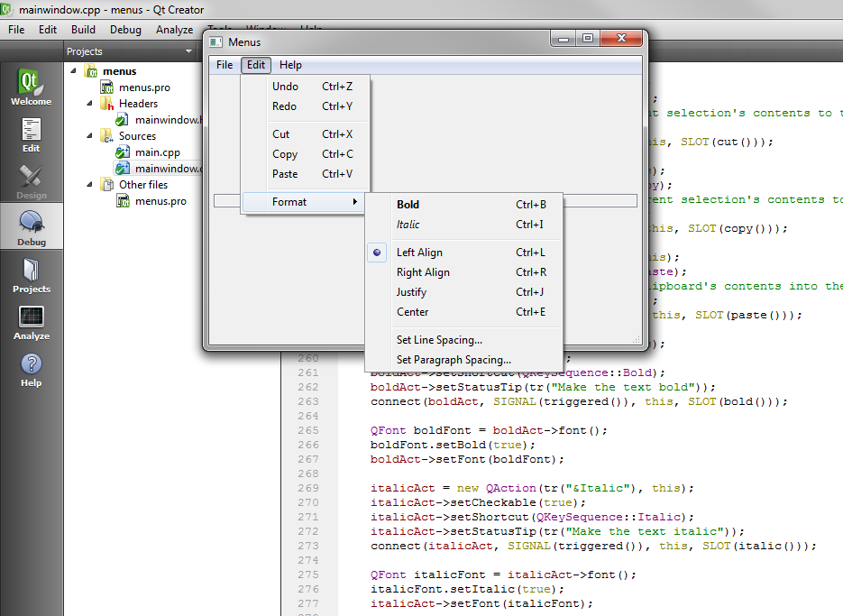This screenshot has width=843, height=616.
Task: Open menus.pro under Other files
Action: coord(160,201)
